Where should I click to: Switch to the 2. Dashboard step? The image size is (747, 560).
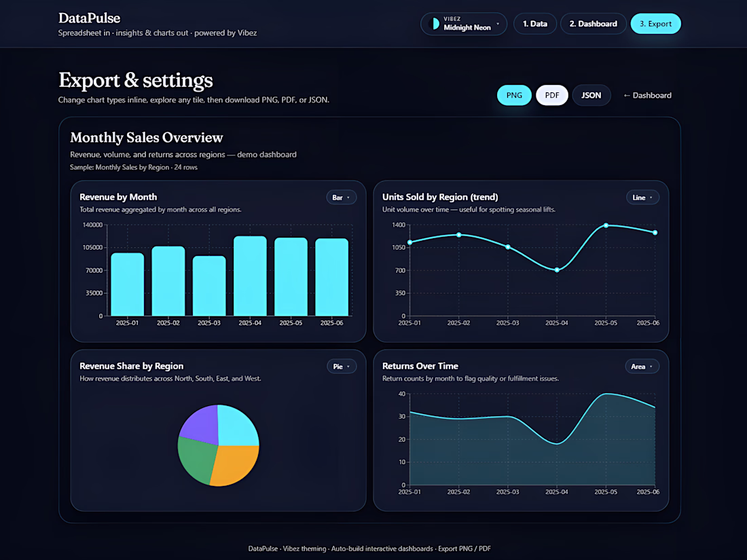click(x=593, y=24)
